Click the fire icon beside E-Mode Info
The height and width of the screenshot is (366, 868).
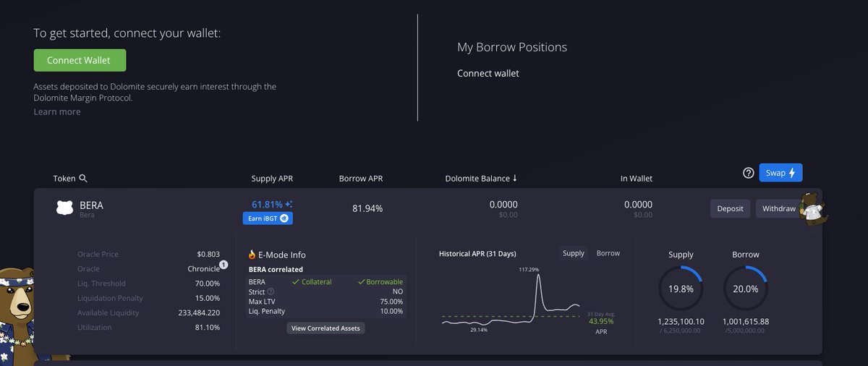point(252,255)
